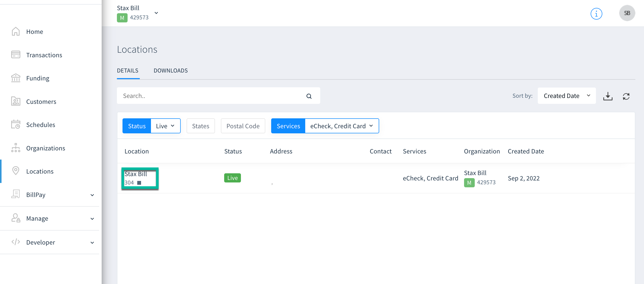This screenshot has width=644, height=284.
Task: Click the States filter button
Action: click(x=201, y=126)
